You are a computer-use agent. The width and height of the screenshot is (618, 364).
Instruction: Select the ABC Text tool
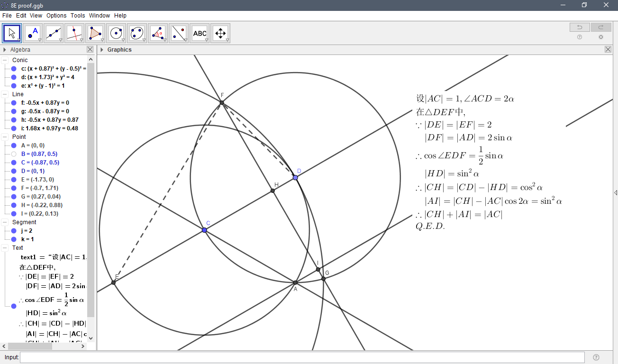200,33
